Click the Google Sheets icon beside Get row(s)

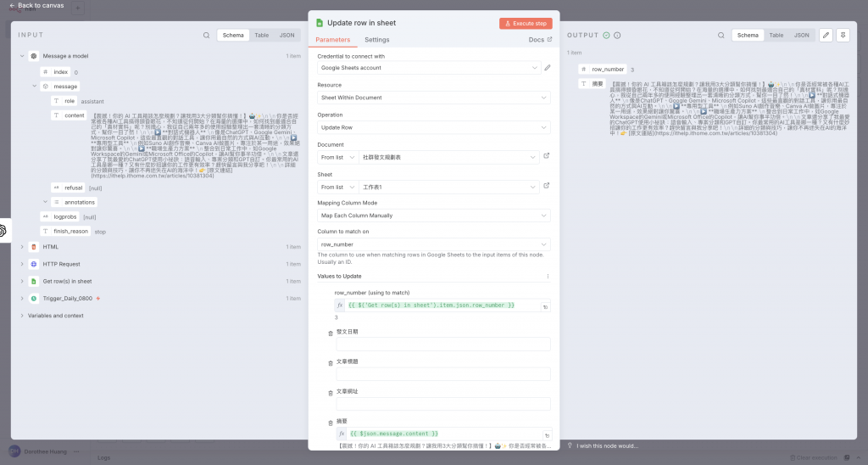(x=34, y=281)
